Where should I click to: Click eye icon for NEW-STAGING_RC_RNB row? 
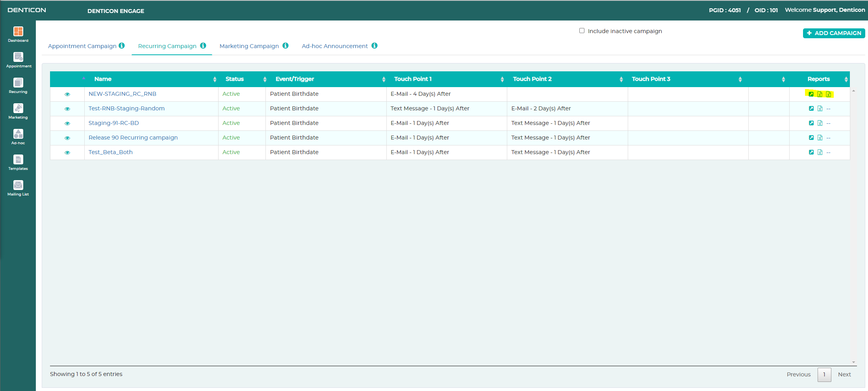tap(67, 94)
